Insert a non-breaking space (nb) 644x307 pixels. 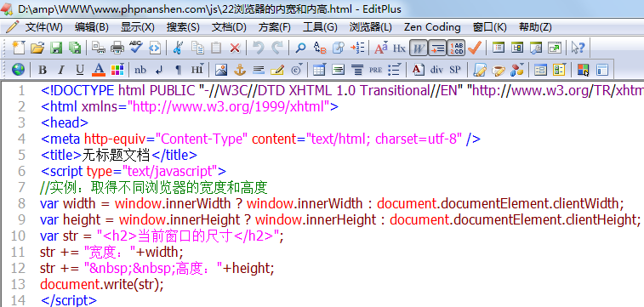coord(140,70)
